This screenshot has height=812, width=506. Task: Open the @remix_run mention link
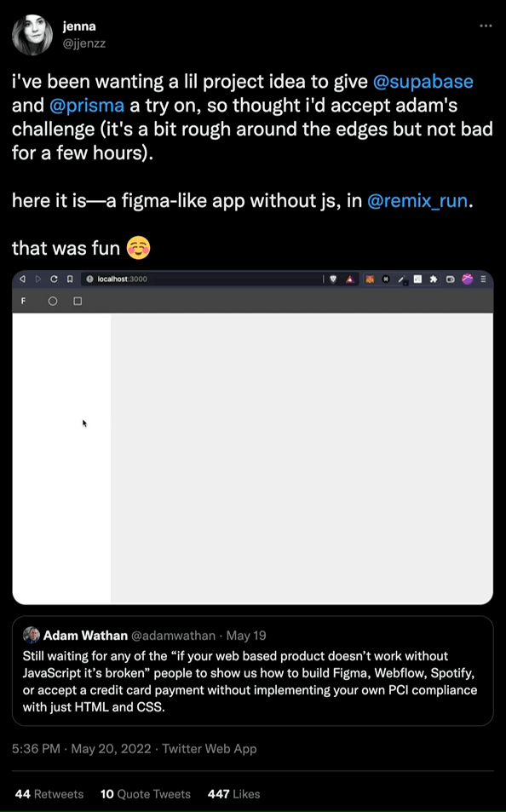click(417, 201)
